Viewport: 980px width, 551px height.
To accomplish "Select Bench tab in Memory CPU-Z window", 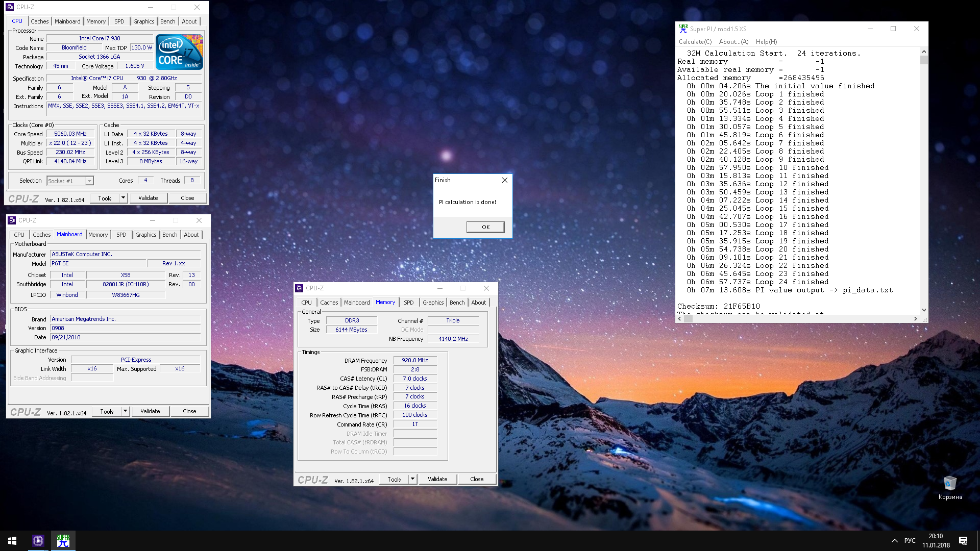I will [x=457, y=303].
